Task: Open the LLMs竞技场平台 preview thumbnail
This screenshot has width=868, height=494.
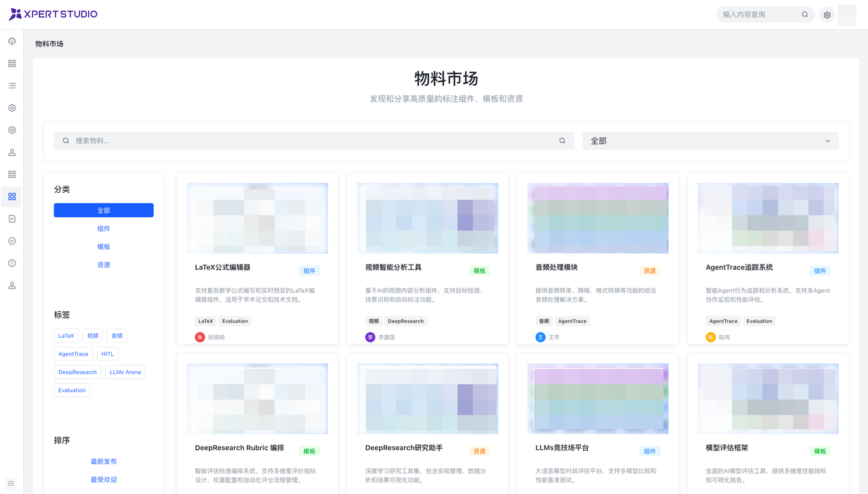Action: [598, 399]
